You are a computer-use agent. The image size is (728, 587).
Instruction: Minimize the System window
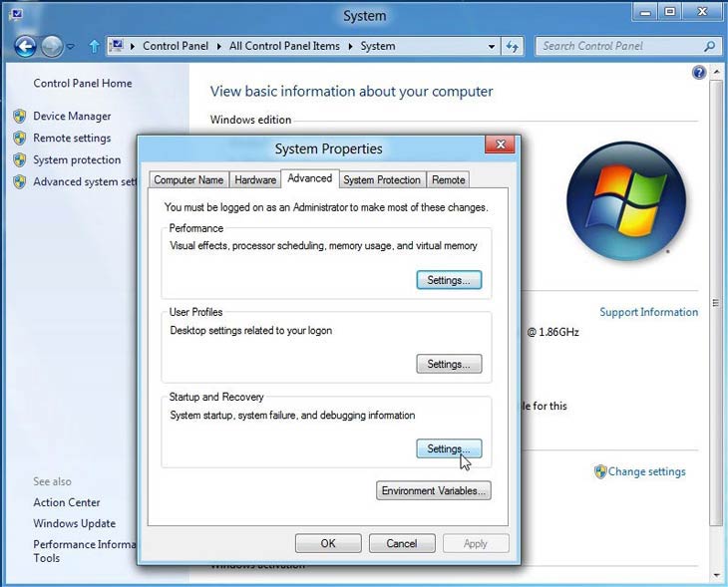[645, 12]
